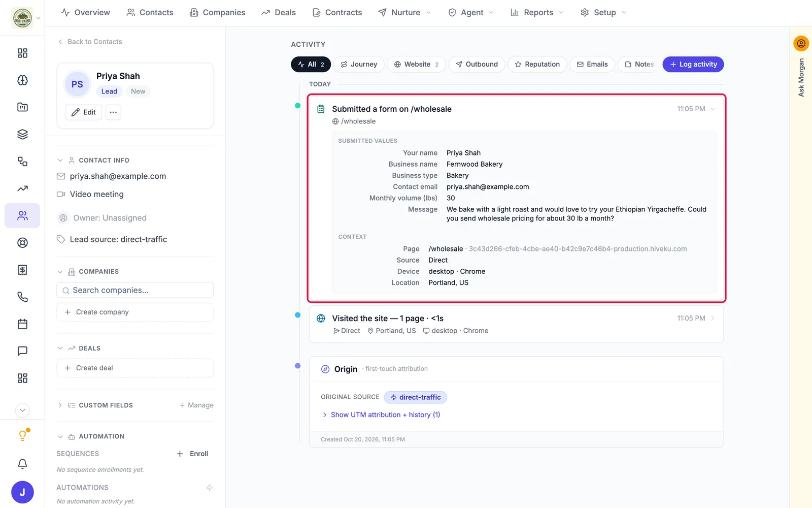
Task: Click the lifebuoy support icon in sidebar
Action: coord(22,243)
